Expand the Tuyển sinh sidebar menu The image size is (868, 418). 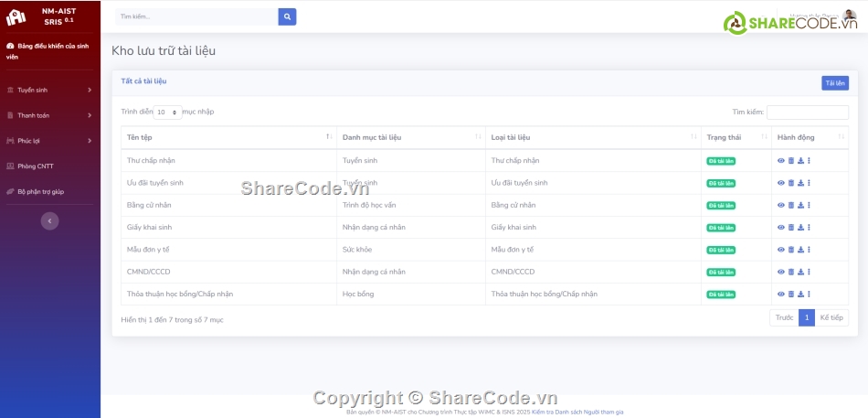pyautogui.click(x=49, y=90)
